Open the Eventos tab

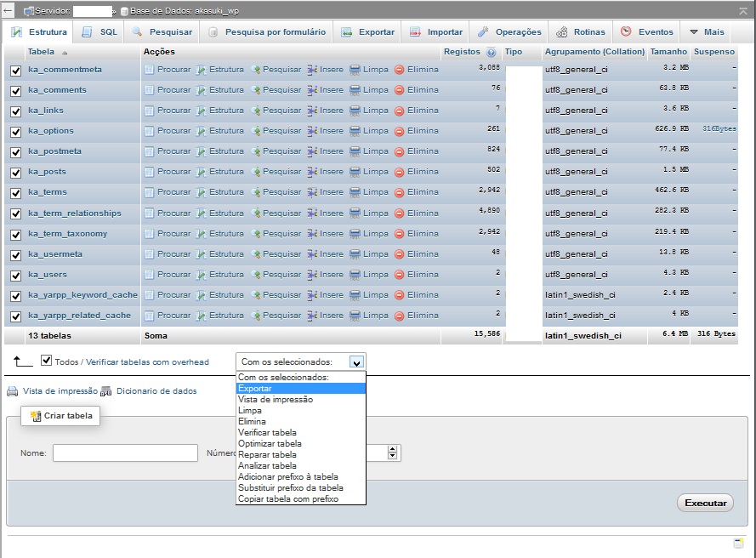tap(646, 31)
